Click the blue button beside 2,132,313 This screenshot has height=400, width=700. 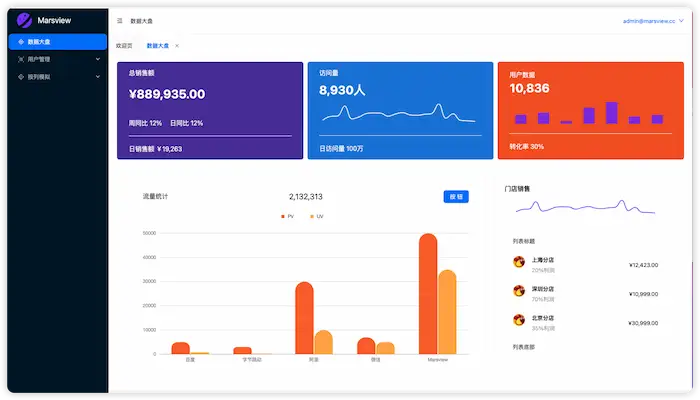(456, 196)
